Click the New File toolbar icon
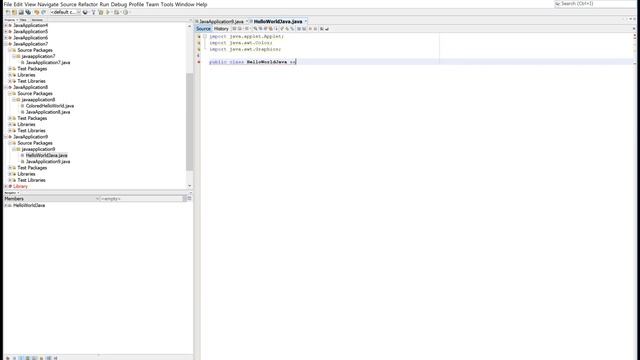The width and height of the screenshot is (640, 360). coord(7,12)
